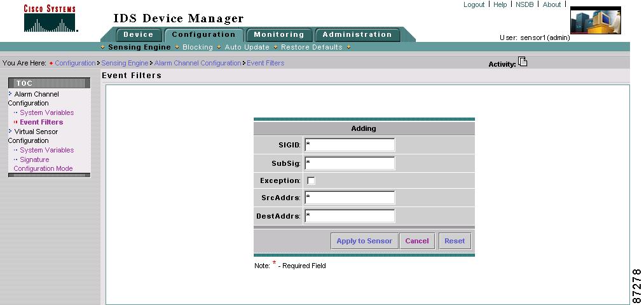The image size is (644, 305).
Task: Click the 'User: sensor1 (admin)' text
Action: pyautogui.click(x=535, y=37)
